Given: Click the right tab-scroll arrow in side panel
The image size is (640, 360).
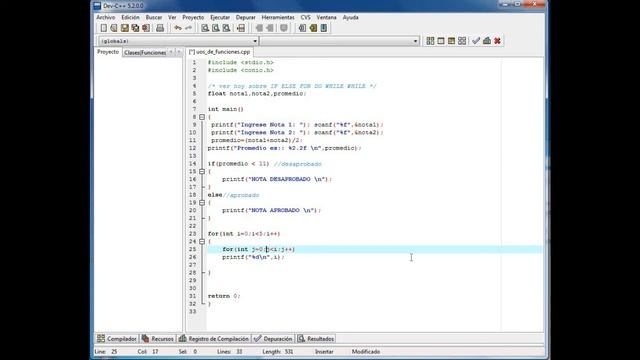Looking at the screenshot, I should pyautogui.click(x=178, y=52).
